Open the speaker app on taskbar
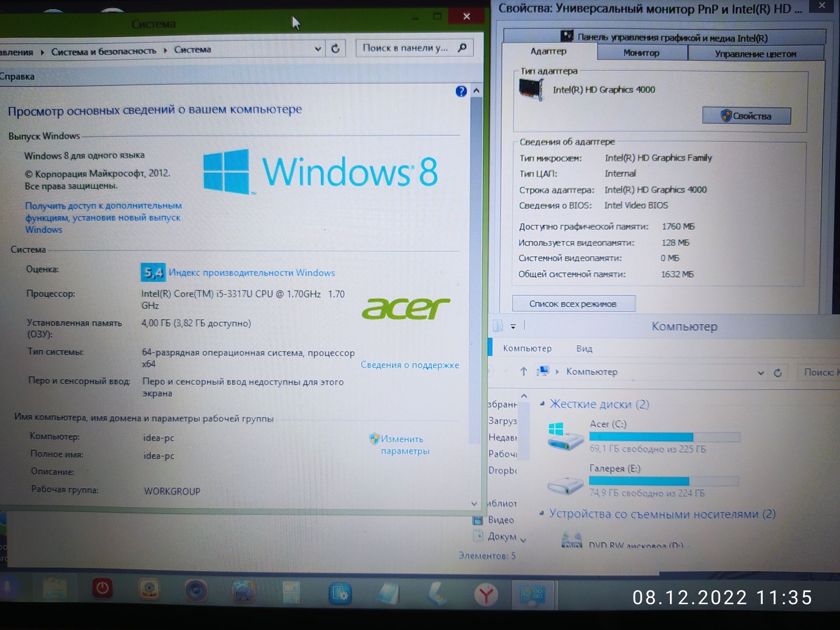Viewport: 840px width, 630px height. click(196, 591)
